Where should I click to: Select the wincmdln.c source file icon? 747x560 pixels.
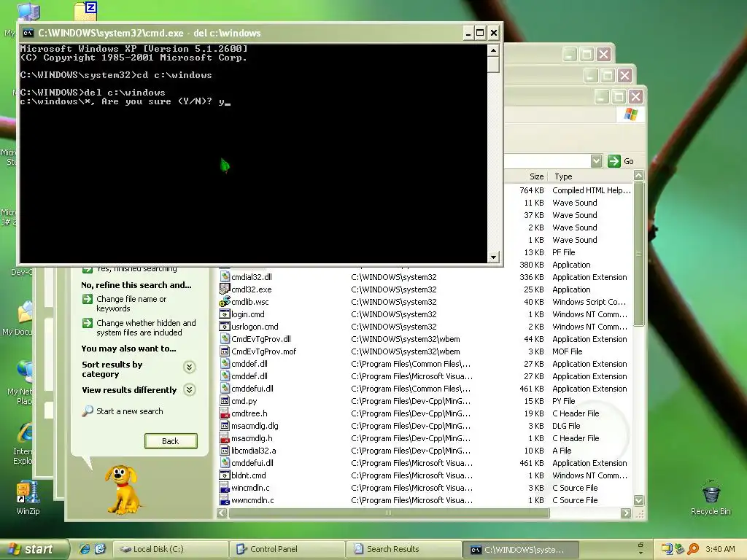click(225, 487)
